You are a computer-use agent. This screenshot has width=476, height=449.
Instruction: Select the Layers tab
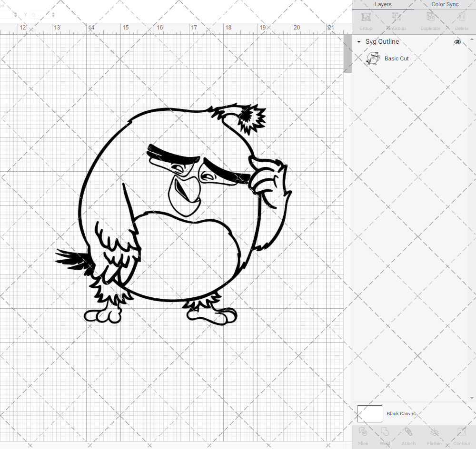click(383, 4)
